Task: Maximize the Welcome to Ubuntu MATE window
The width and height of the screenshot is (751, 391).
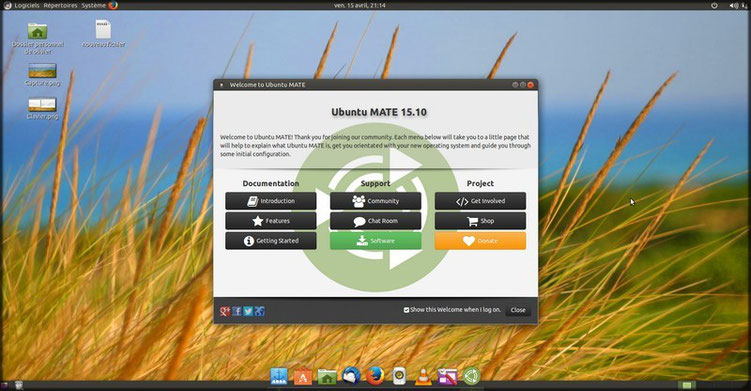Action: coord(523,85)
